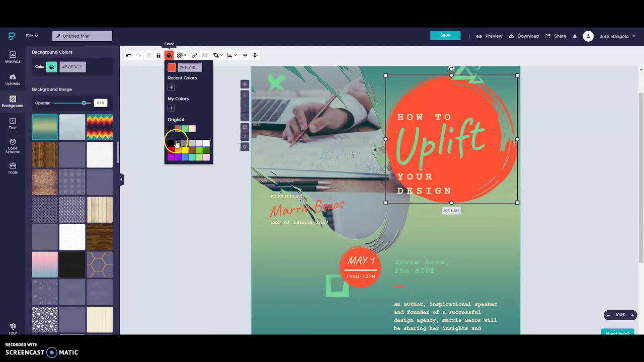Toggle the lock on the selected element
Image resolution: width=644 pixels, height=362 pixels.
click(158, 55)
